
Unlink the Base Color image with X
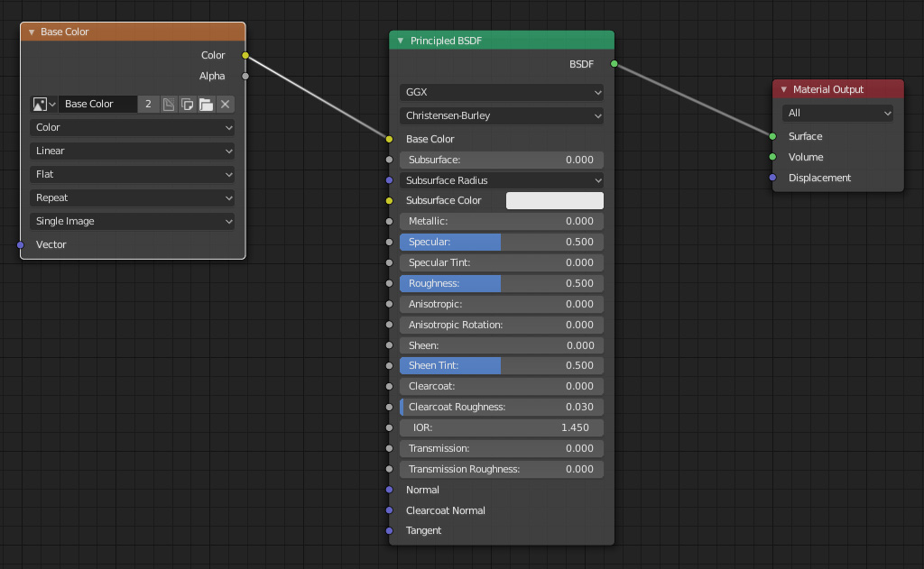coord(225,105)
